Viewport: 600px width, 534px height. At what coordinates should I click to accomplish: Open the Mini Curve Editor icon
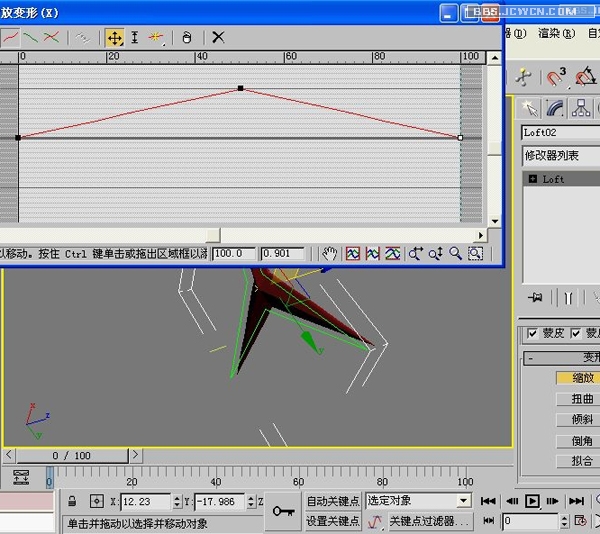pos(21,477)
